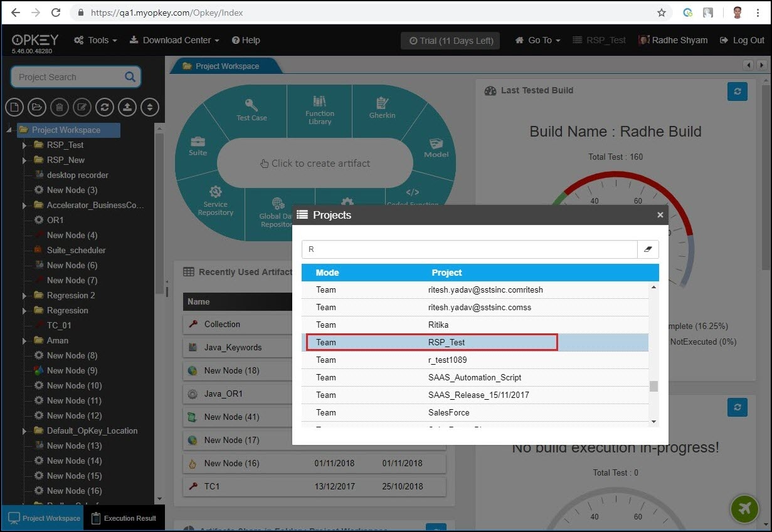
Task: Click the delete trash toolbar icon
Action: 60,107
